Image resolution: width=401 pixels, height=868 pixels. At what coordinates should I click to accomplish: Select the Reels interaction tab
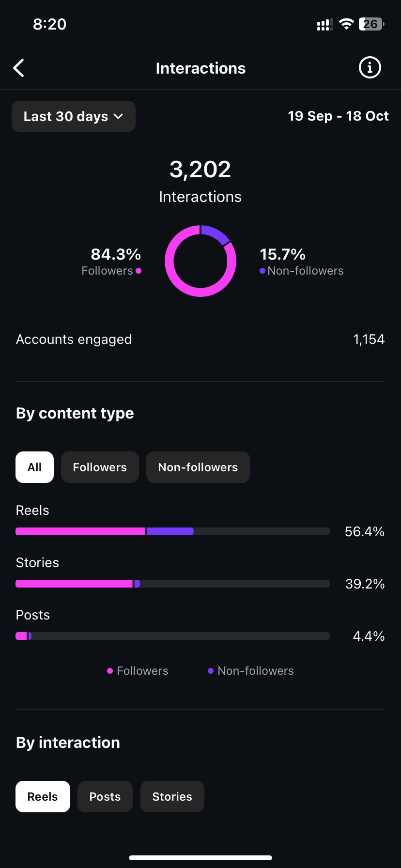43,797
